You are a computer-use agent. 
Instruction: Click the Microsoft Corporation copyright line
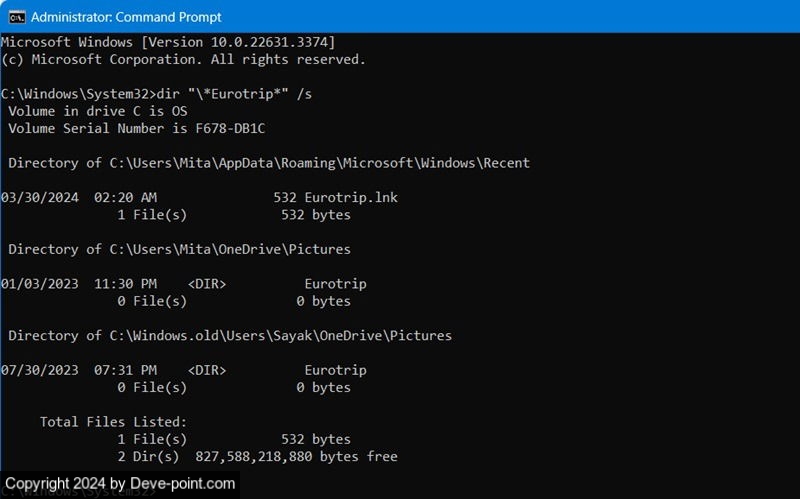pos(183,59)
